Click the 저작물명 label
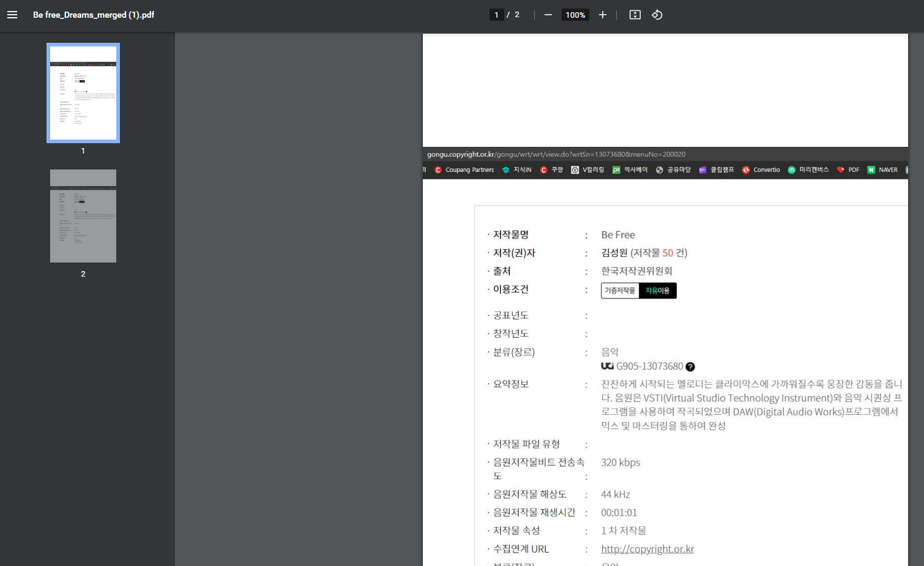This screenshot has height=566, width=924. click(x=511, y=234)
